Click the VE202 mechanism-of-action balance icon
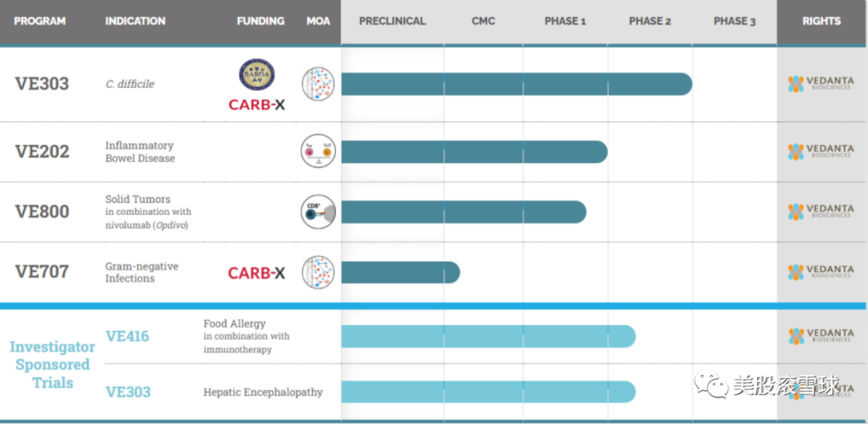The width and height of the screenshot is (868, 424). coord(317,151)
